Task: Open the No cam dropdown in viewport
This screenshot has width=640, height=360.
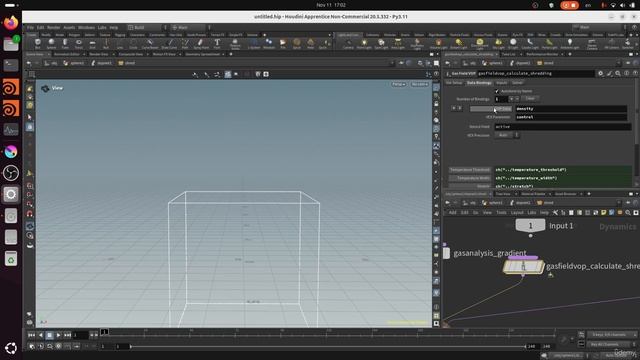Action: [x=420, y=84]
